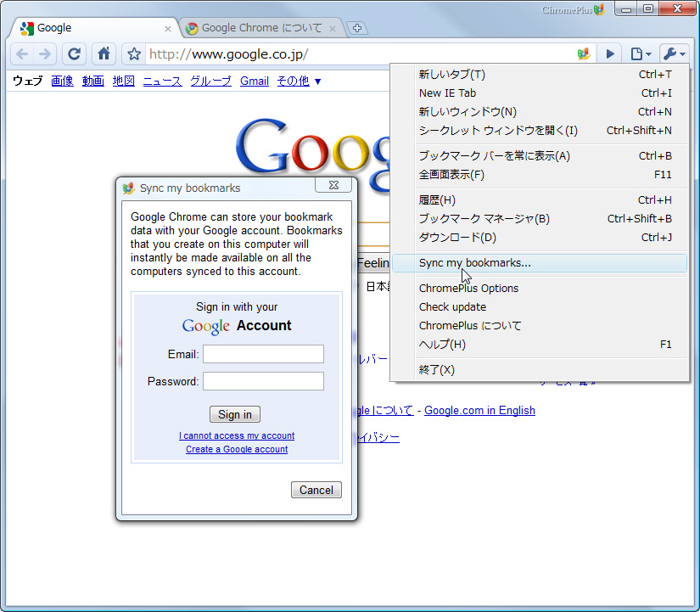Screen dimensions: 700x612
Task: Click the green arrow extension icon
Action: [610, 53]
